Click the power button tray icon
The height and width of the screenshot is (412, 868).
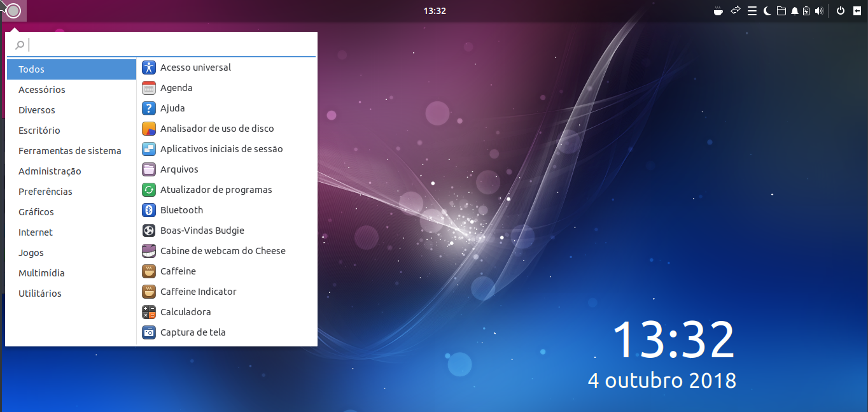tap(841, 11)
